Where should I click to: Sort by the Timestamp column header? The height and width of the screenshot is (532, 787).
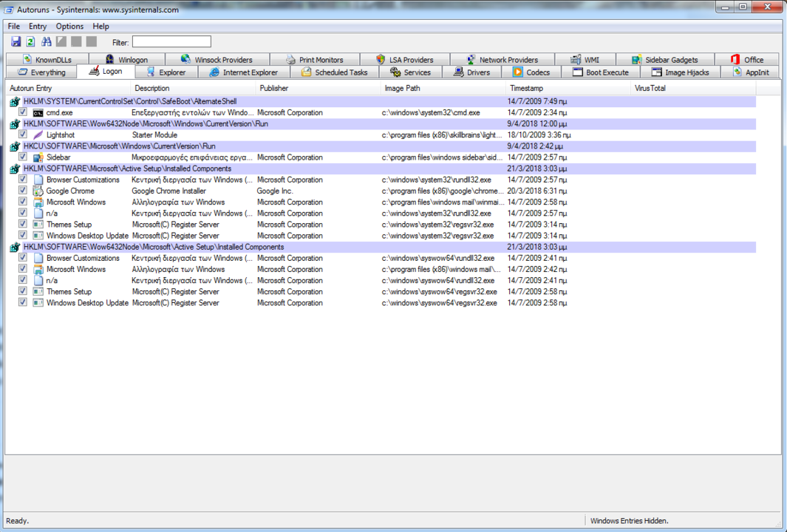(526, 89)
